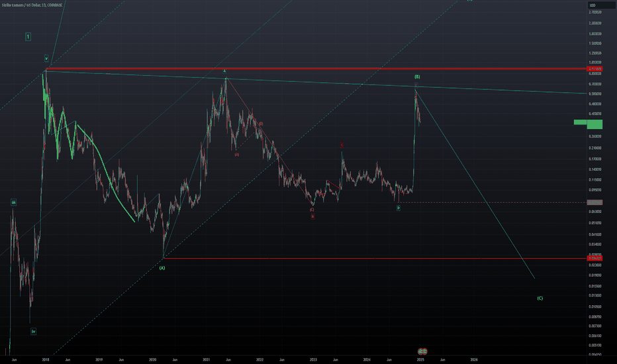Viewport: 617px width, 364px height.
Task: Click the 2024 label on the time axis
Action: tap(367, 359)
